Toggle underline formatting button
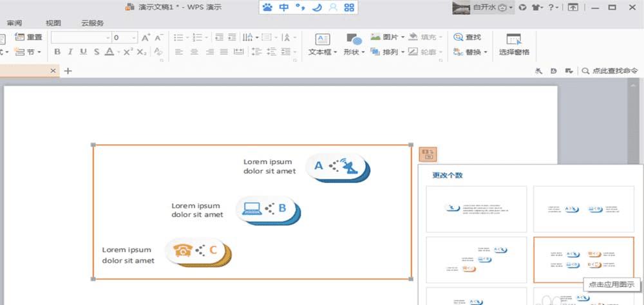Viewport: 644px width, 305px height. pos(83,51)
